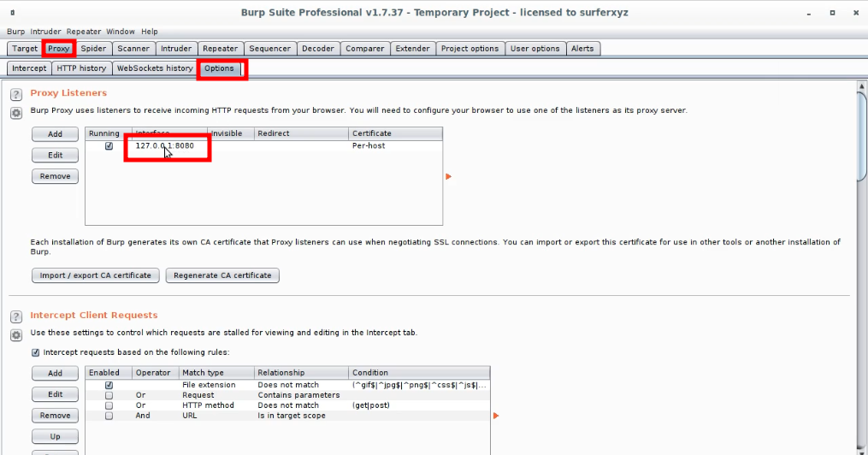Image resolution: width=868 pixels, height=455 pixels.
Task: Select the (get|post) condition cell
Action: click(x=371, y=405)
